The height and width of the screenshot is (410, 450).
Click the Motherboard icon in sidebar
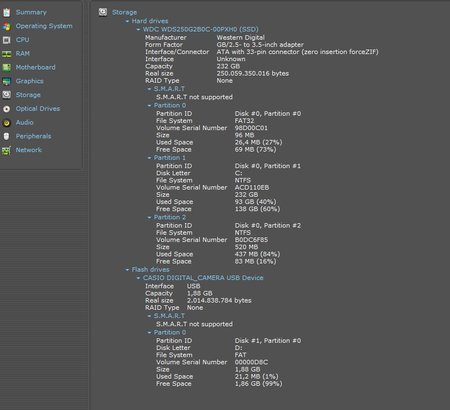pyautogui.click(x=7, y=67)
